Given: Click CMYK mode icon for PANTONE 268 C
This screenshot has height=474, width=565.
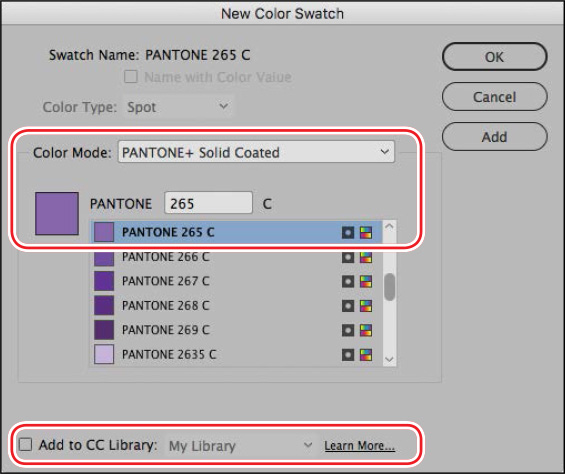Looking at the screenshot, I should click(x=366, y=306).
